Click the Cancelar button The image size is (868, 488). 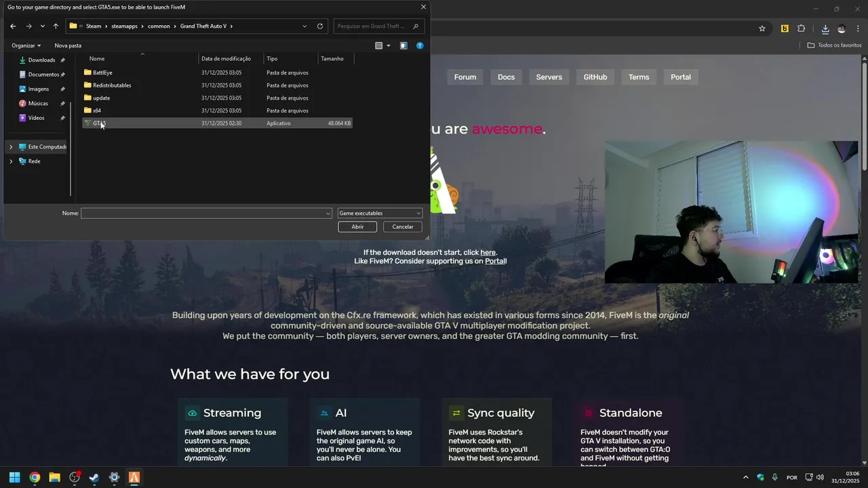[403, 227]
